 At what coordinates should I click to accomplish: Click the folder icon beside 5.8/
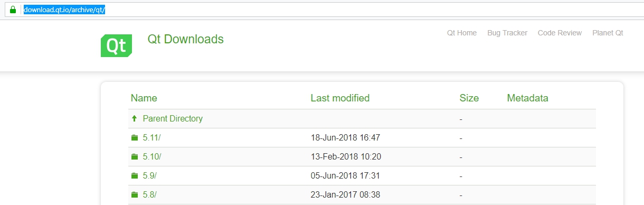[134, 195]
